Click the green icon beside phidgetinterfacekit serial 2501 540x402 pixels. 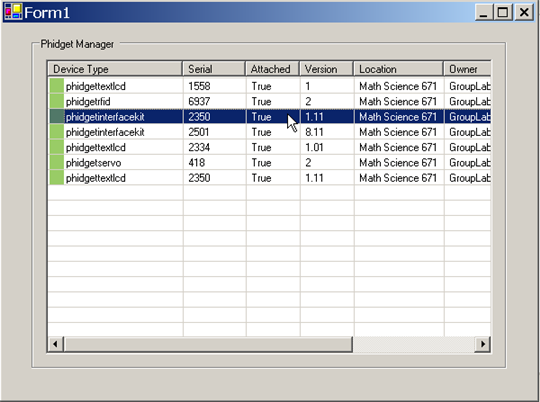pos(57,132)
